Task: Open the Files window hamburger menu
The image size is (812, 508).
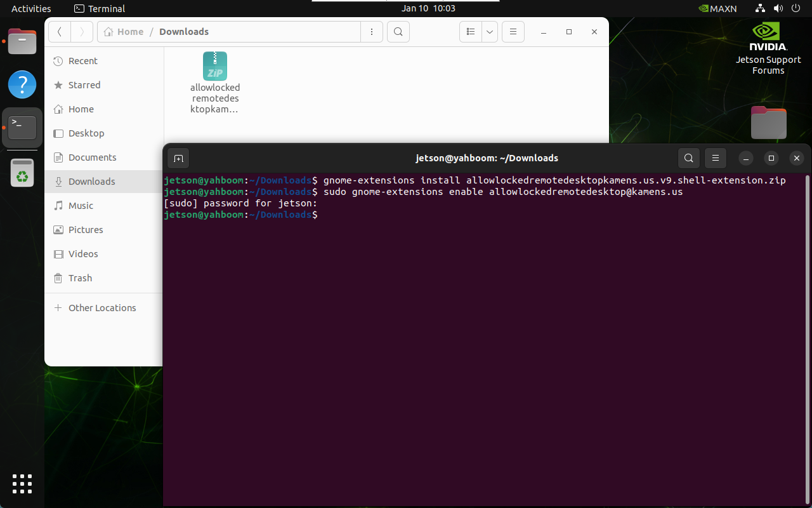Action: [513, 31]
